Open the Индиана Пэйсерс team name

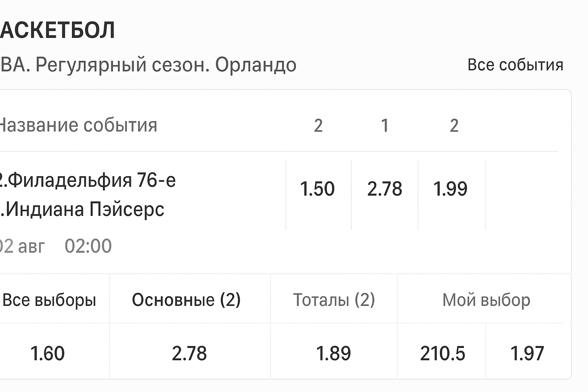85,209
